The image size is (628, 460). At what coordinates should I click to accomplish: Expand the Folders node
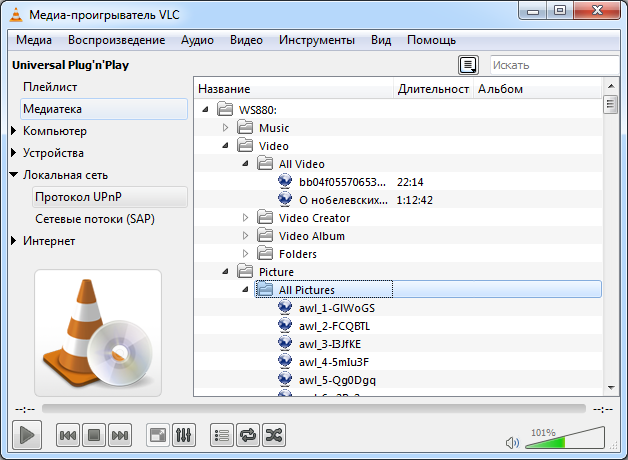[246, 253]
